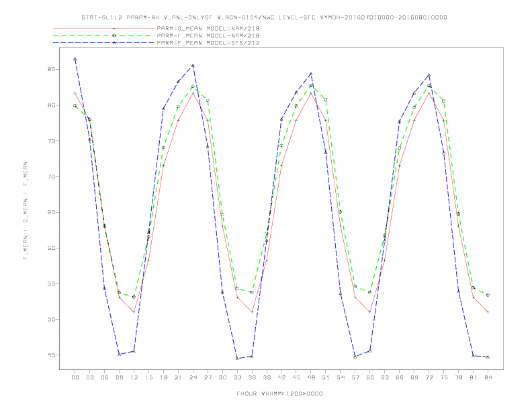
Task: Click x-axis forecast hour label 48
Action: pos(311,377)
